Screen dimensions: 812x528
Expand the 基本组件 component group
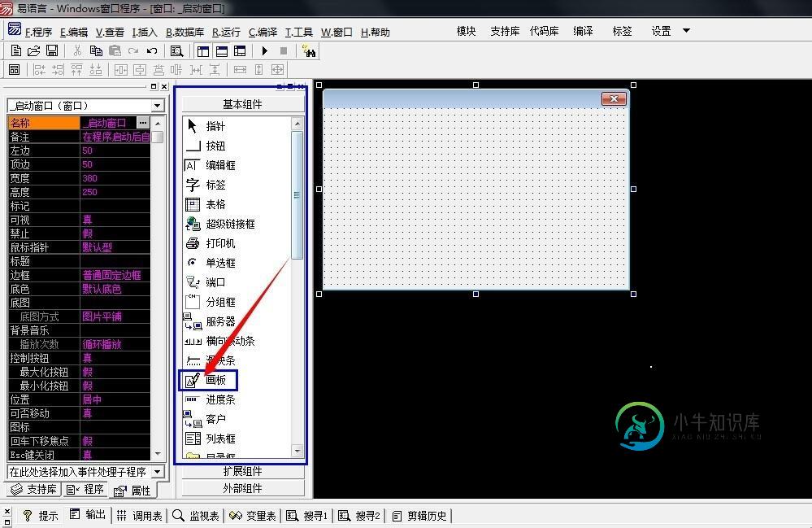[x=242, y=105]
